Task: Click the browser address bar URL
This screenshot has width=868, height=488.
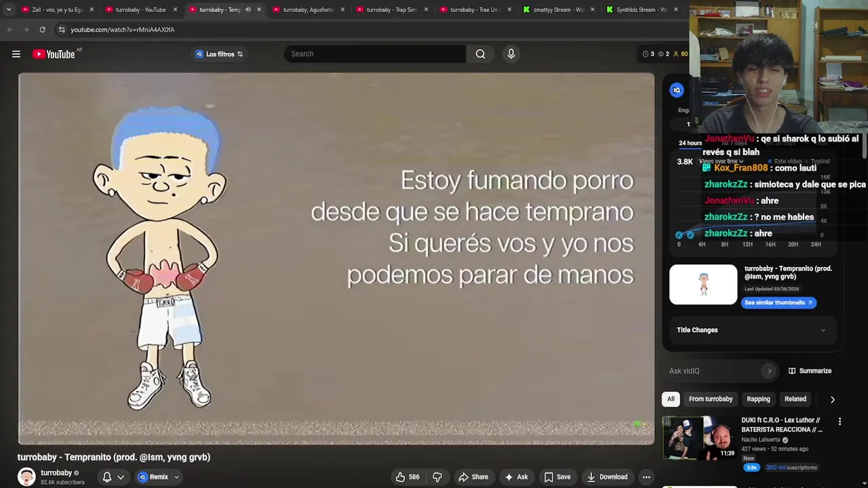Action: 123,30
